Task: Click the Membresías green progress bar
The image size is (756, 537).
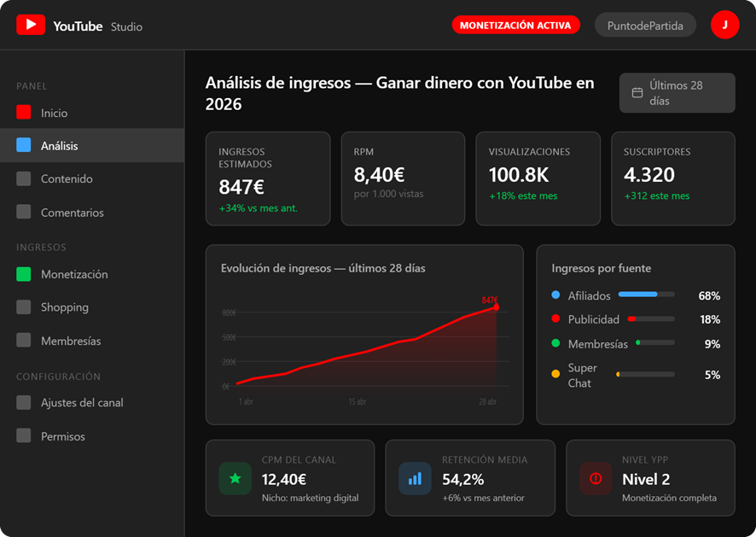Action: tap(654, 342)
